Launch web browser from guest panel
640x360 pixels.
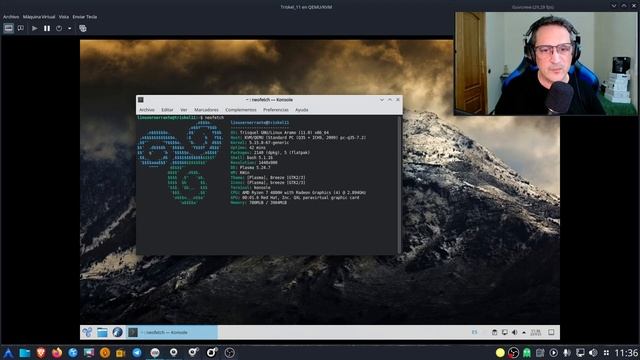[118, 332]
